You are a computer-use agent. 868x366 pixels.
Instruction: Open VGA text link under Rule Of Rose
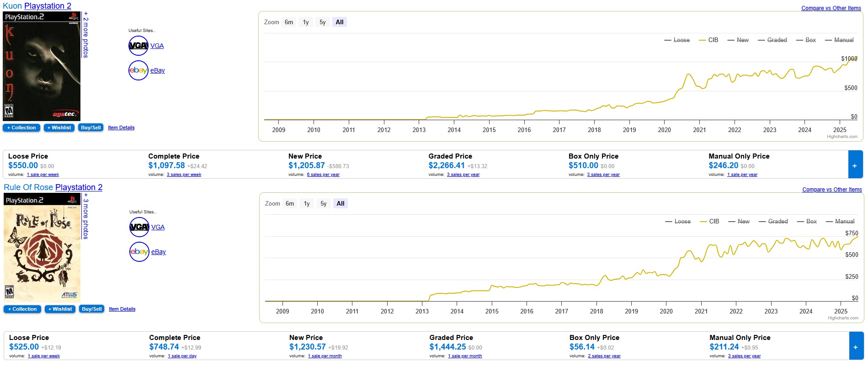158,227
